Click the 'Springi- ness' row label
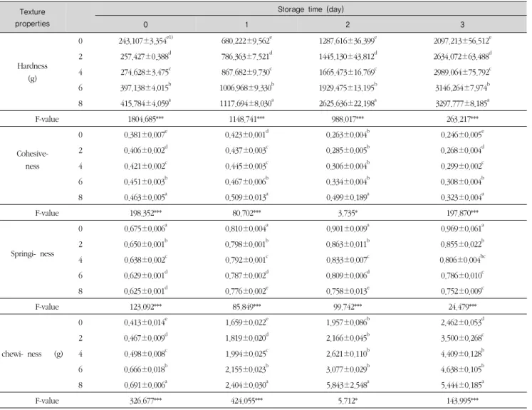Viewport: 532px width, 410px height. pyautogui.click(x=32, y=253)
